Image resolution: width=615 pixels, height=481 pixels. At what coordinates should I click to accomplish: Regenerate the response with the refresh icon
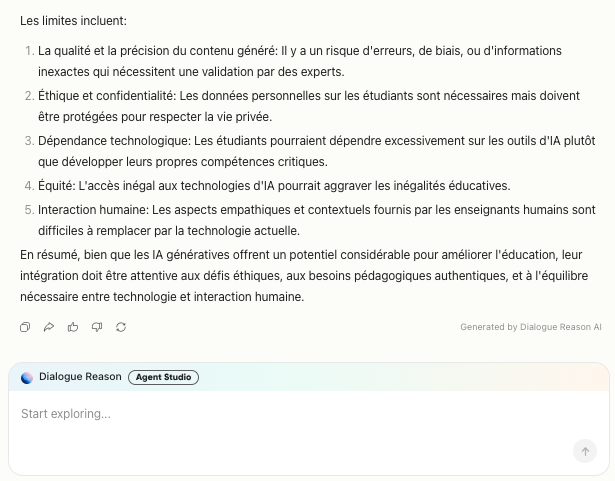121,327
